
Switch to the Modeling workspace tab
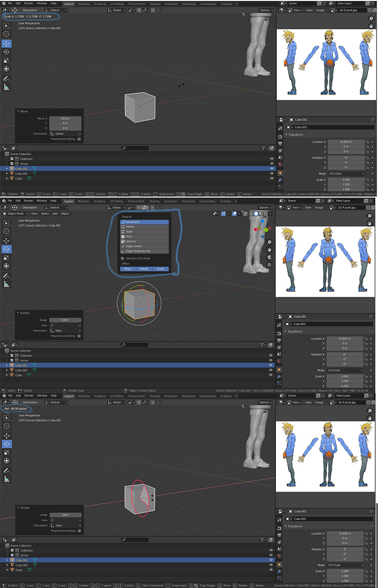(x=84, y=5)
